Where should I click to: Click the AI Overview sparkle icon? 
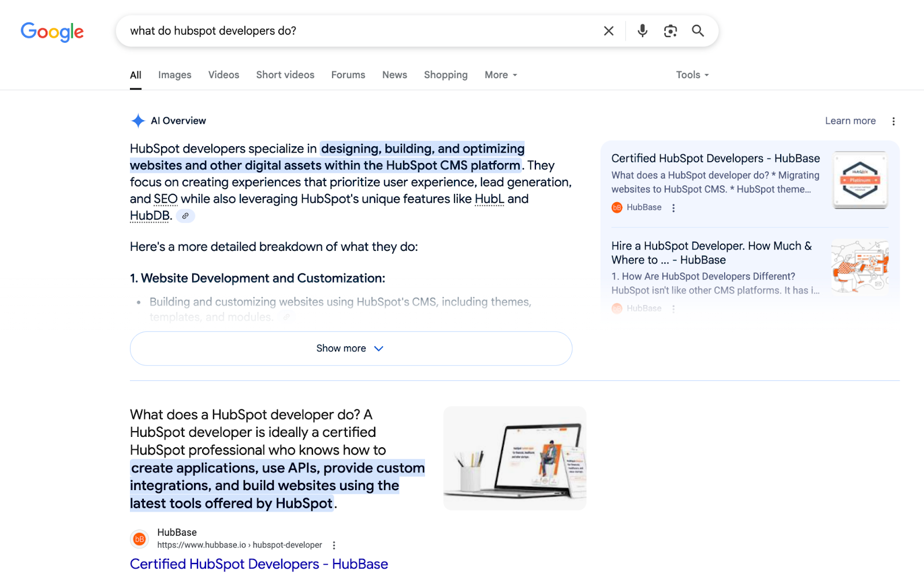click(x=138, y=121)
